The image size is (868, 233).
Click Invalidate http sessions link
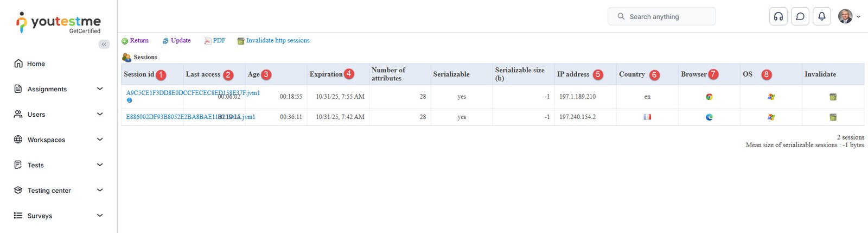(277, 41)
